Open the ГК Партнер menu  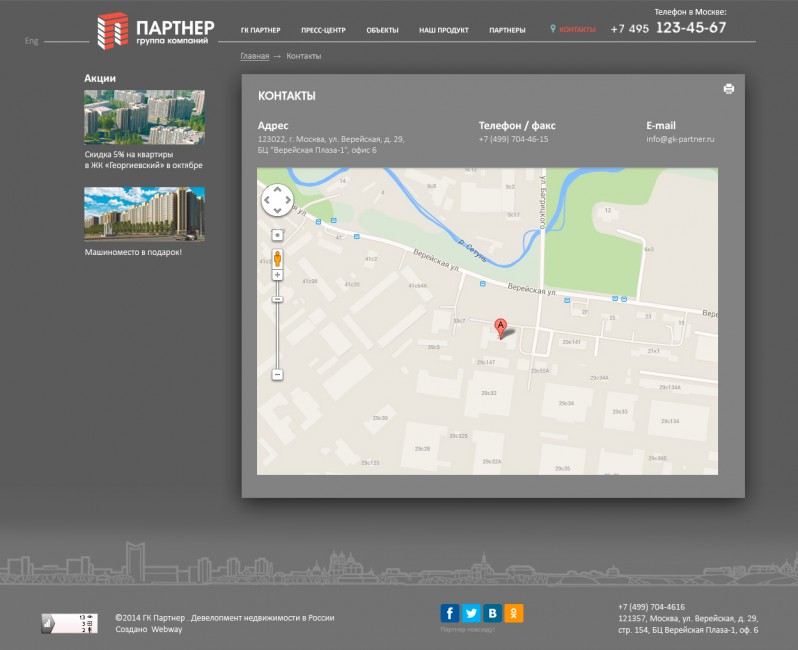tap(261, 30)
